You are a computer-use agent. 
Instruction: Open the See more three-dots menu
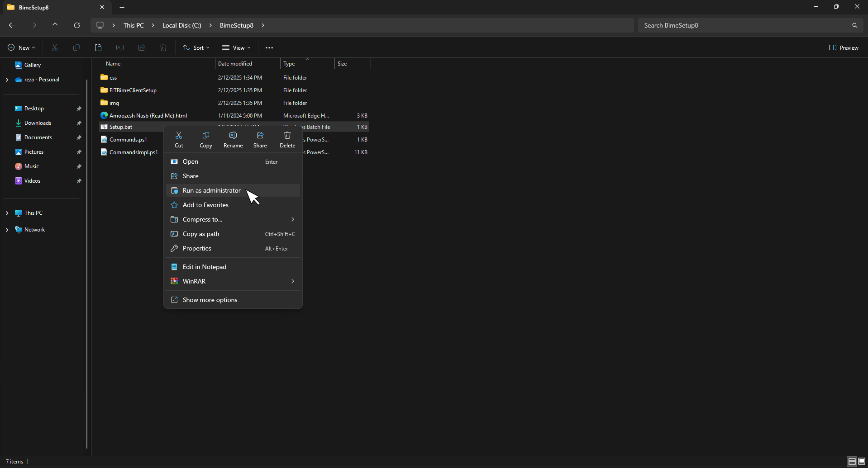pyautogui.click(x=269, y=47)
